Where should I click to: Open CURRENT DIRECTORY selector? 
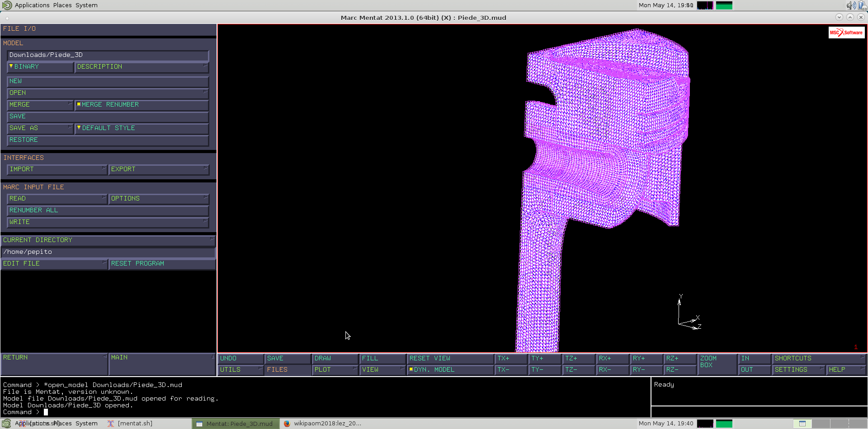tap(108, 240)
